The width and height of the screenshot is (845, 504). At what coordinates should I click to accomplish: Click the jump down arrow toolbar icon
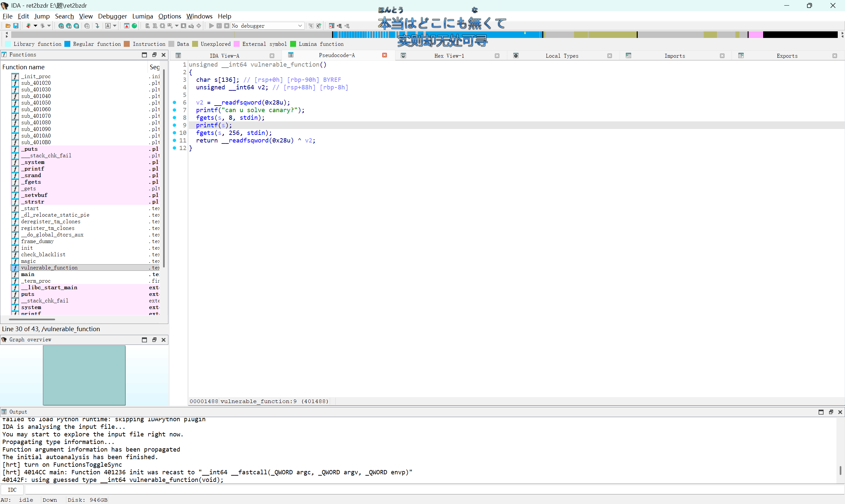coord(97,26)
